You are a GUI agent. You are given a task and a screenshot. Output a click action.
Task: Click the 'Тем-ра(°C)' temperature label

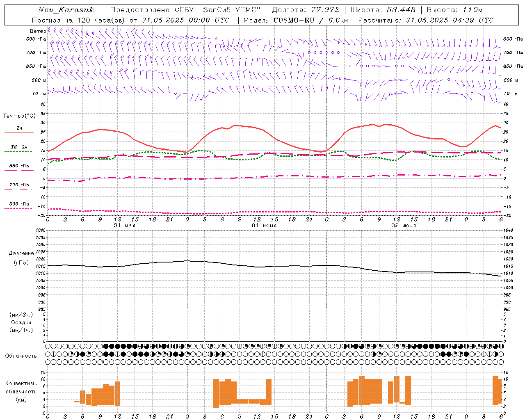19,116
